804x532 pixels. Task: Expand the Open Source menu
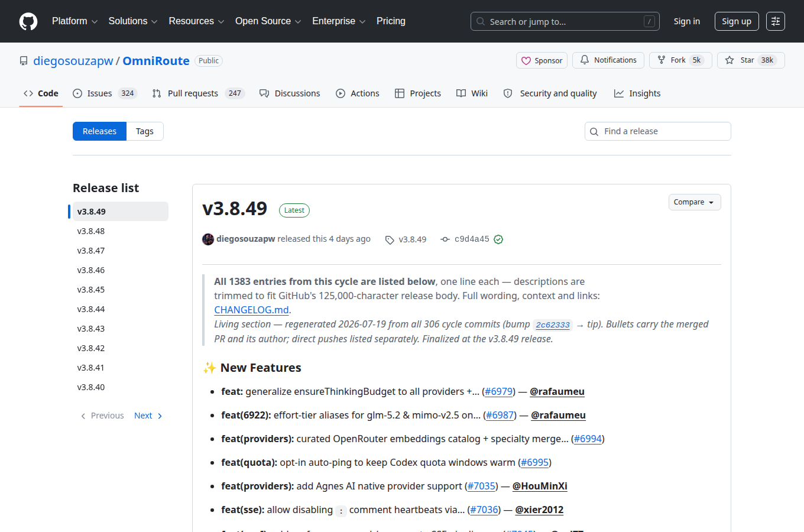pos(268,21)
